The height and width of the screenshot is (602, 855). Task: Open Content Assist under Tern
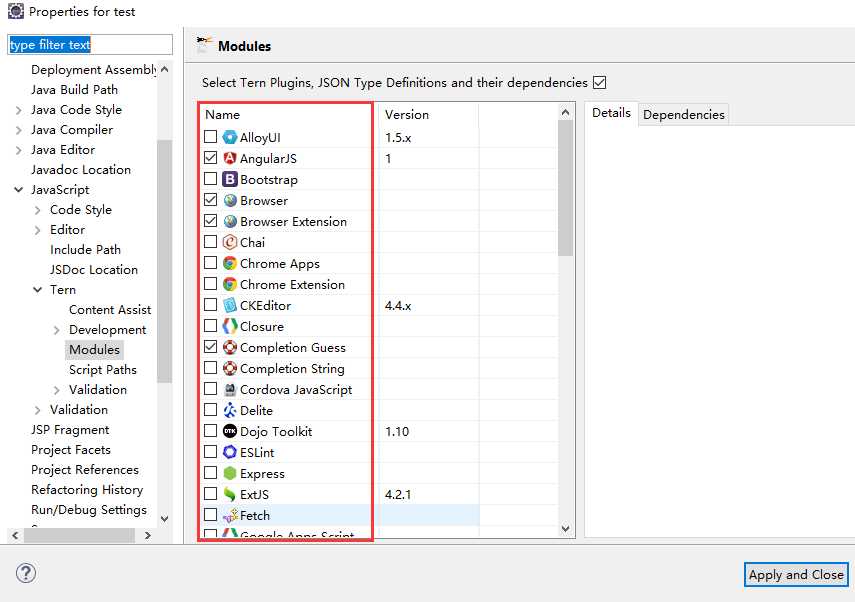coord(110,310)
